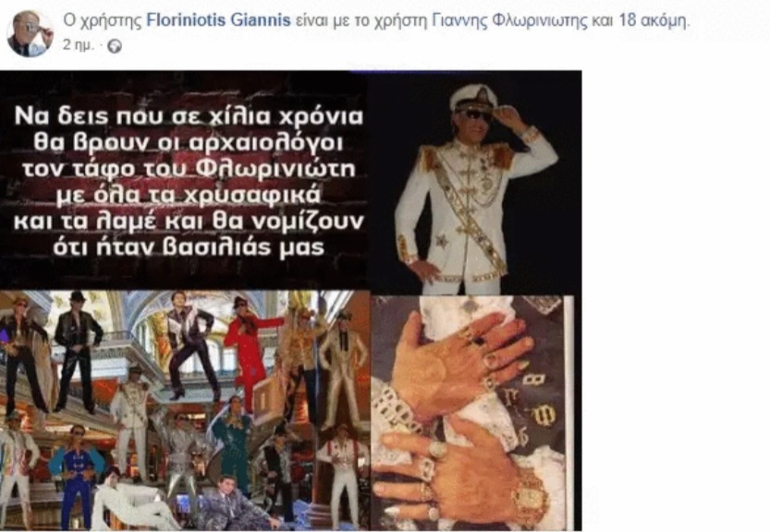Click the black leather outfit figure in collage
770x532 pixels.
[x=77, y=351]
